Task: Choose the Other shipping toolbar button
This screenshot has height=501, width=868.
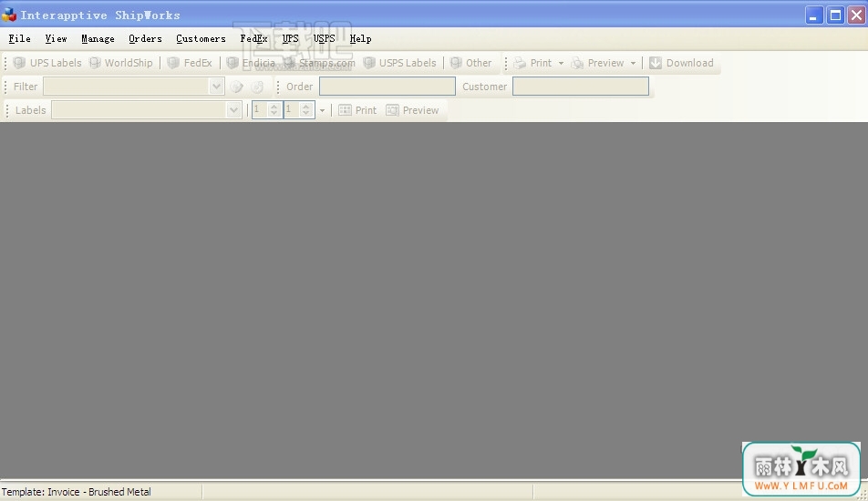Action: [470, 63]
